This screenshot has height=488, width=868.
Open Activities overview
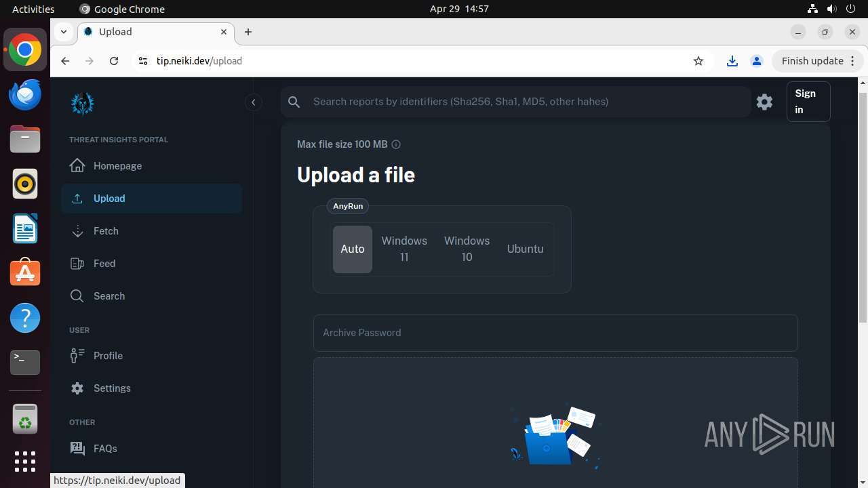click(x=33, y=9)
